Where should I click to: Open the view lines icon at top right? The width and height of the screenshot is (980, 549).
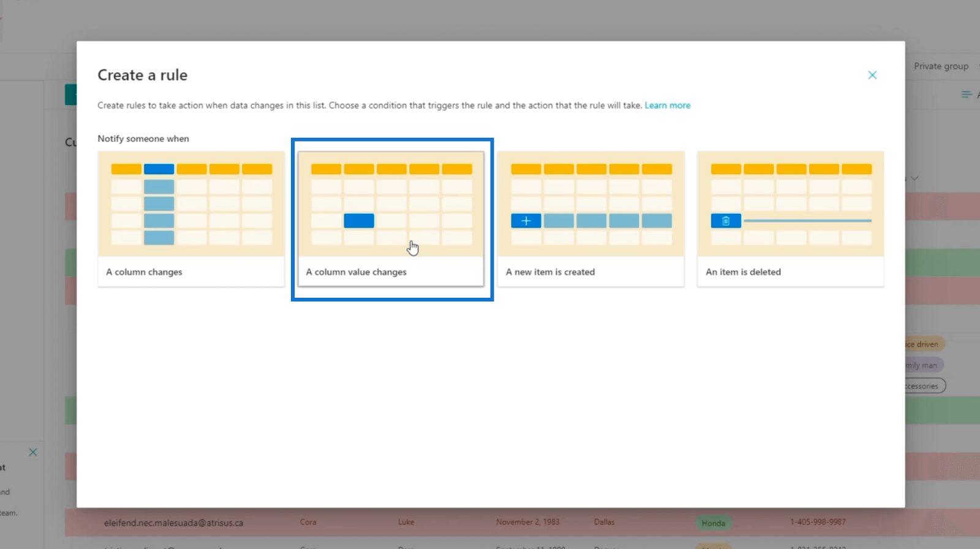[967, 94]
